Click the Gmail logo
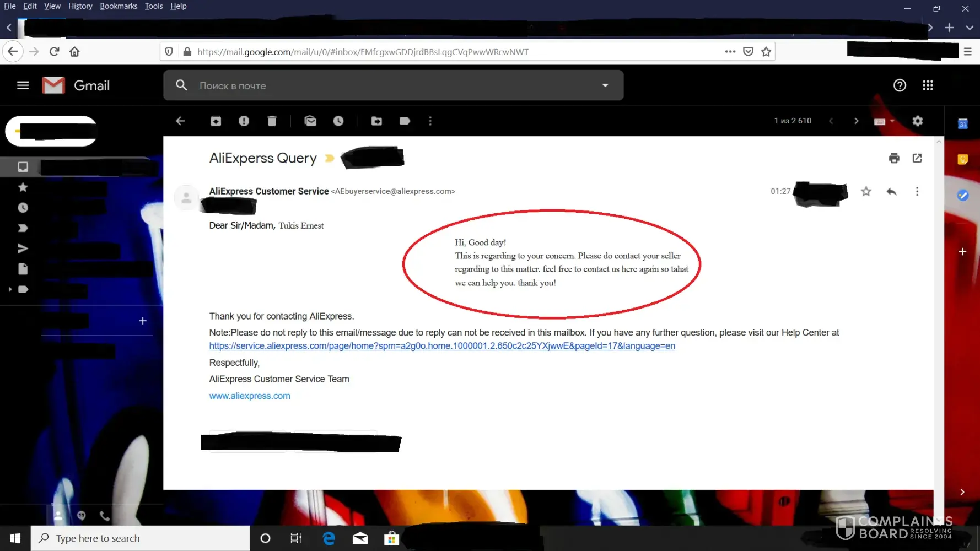980x551 pixels. (76, 85)
